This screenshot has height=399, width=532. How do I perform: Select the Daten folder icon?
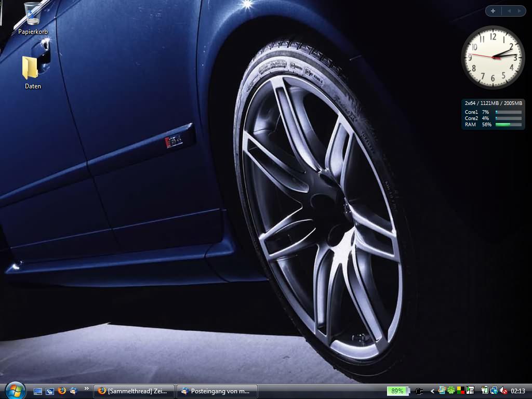(x=31, y=73)
